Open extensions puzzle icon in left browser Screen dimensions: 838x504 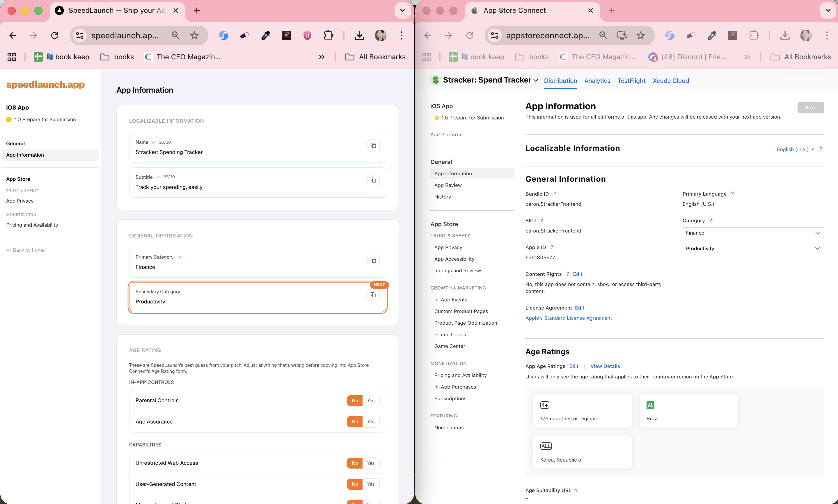pos(329,35)
